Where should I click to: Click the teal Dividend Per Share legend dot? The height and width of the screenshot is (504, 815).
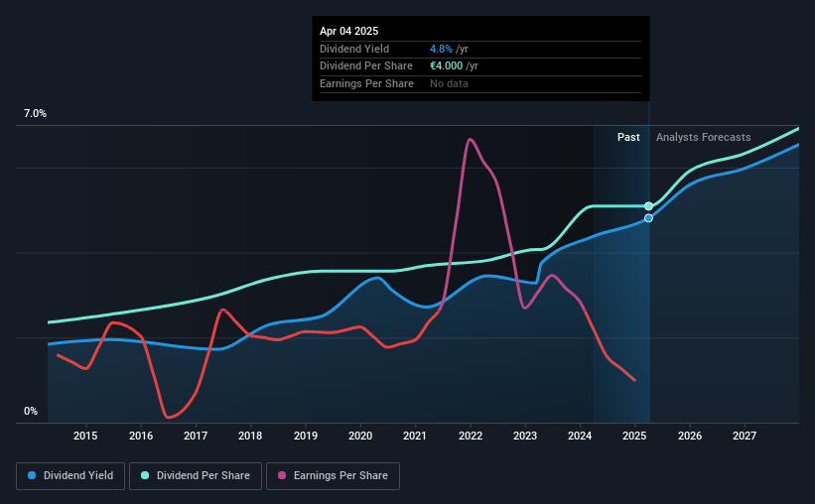145,475
